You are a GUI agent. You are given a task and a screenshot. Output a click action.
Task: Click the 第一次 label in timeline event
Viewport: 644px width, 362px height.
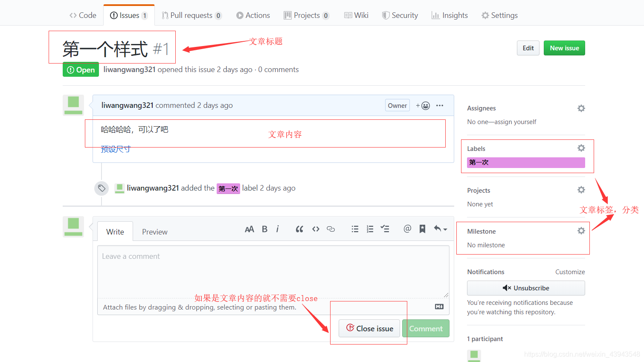(228, 188)
